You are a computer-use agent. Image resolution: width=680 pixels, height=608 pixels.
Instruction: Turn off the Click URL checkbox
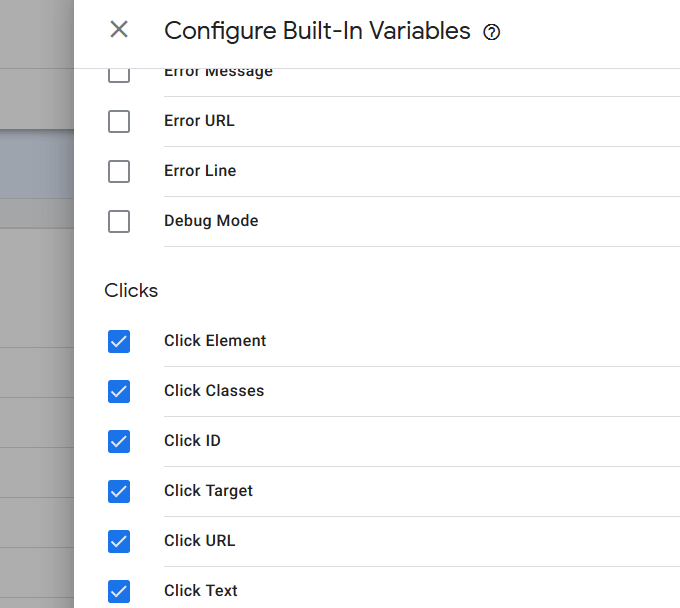coord(119,541)
